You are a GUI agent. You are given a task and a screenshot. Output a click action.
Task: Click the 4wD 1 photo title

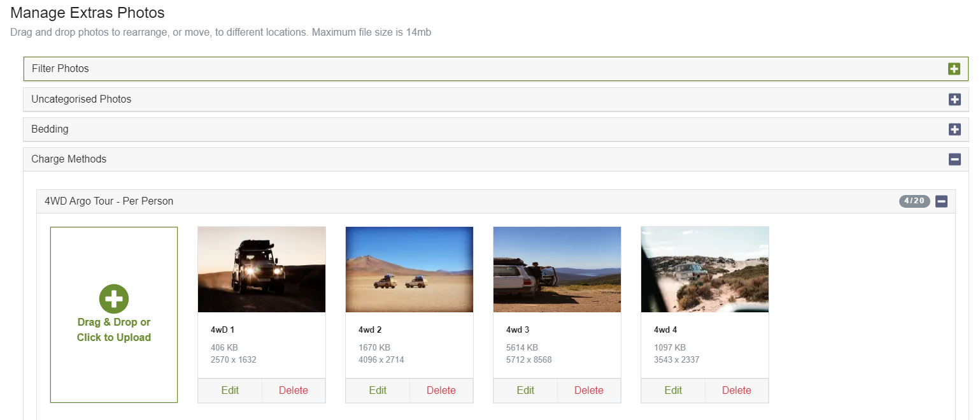223,330
